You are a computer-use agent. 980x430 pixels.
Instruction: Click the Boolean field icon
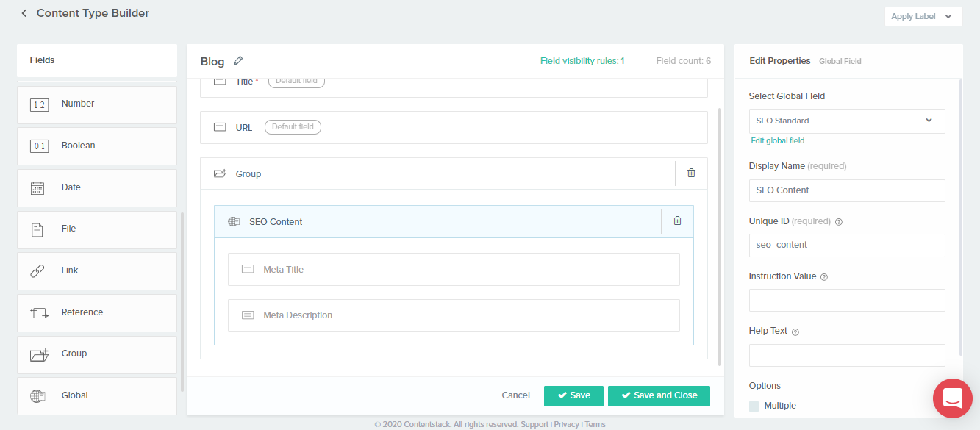coord(39,146)
